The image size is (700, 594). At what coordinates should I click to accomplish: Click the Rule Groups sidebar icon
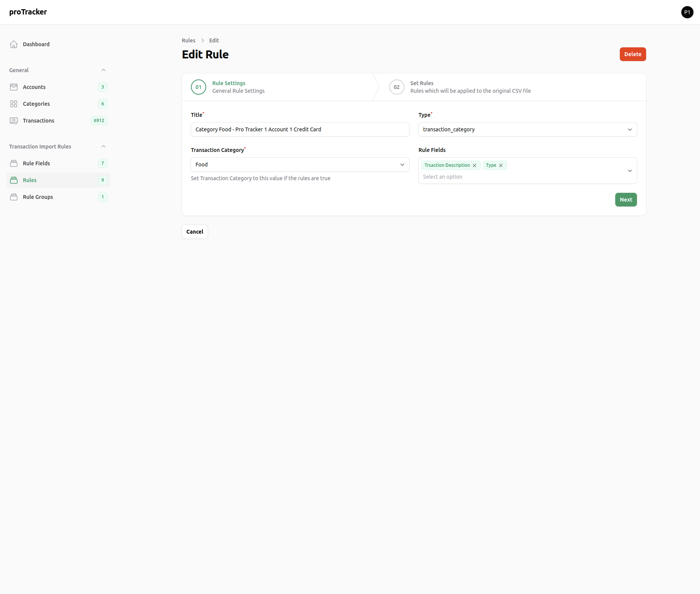(x=14, y=197)
